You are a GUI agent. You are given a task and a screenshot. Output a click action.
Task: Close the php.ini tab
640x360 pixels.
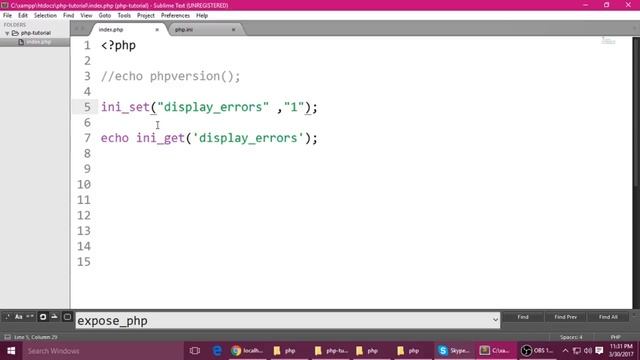click(x=233, y=30)
